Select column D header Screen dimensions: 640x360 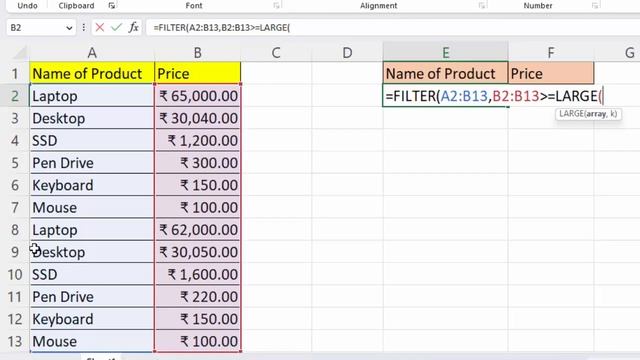pyautogui.click(x=347, y=53)
